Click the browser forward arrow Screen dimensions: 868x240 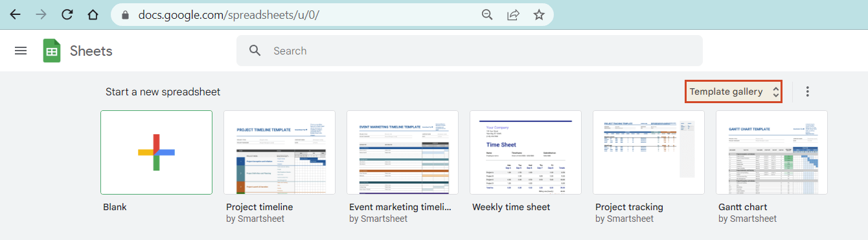click(41, 15)
